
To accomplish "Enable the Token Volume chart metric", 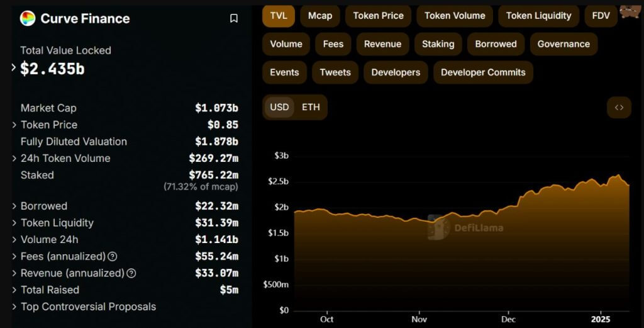I will pos(455,16).
